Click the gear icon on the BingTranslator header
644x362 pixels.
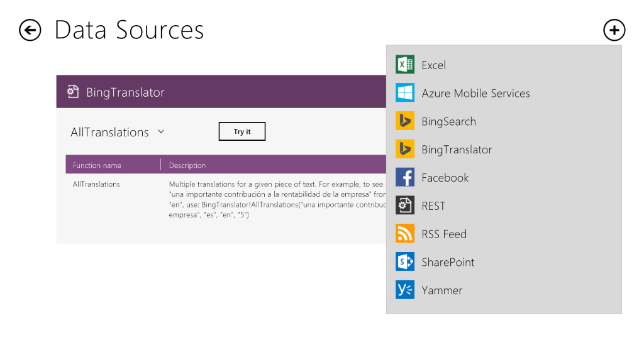pos(72,90)
